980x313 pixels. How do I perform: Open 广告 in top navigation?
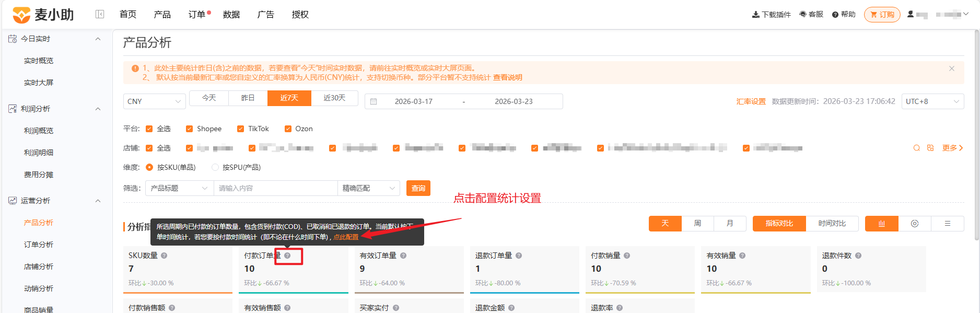266,15
